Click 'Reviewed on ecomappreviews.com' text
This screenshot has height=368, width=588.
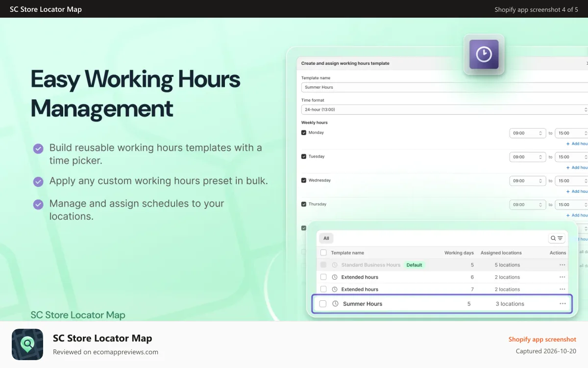[105, 352]
